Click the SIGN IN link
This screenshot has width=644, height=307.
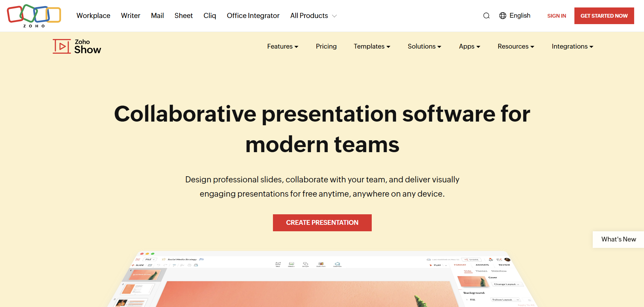click(x=556, y=16)
